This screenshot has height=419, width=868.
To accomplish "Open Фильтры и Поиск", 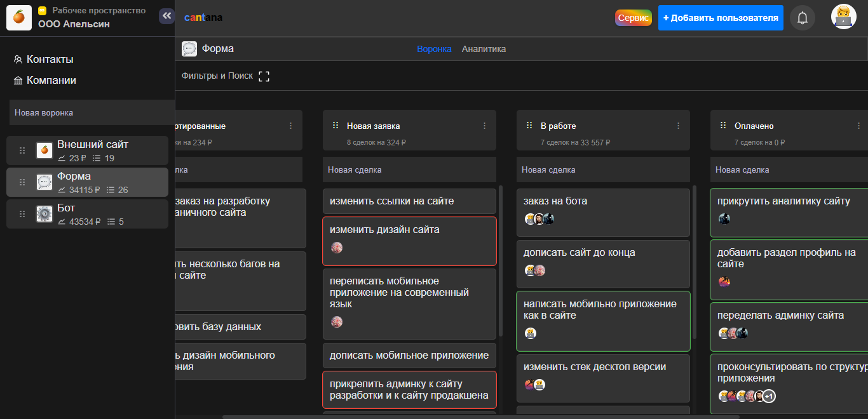I will (x=217, y=76).
